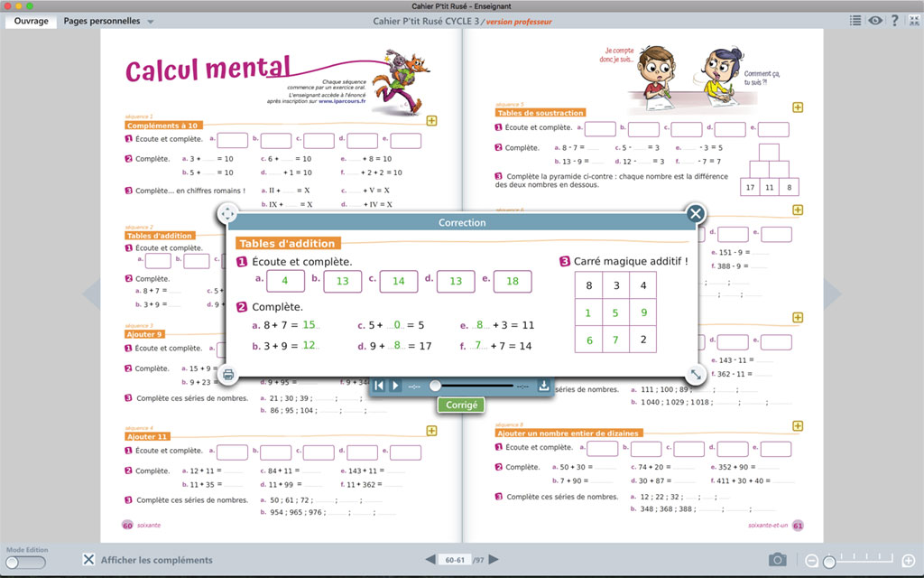
Task: Click the Ajouter 9 section heading
Action: (143, 334)
